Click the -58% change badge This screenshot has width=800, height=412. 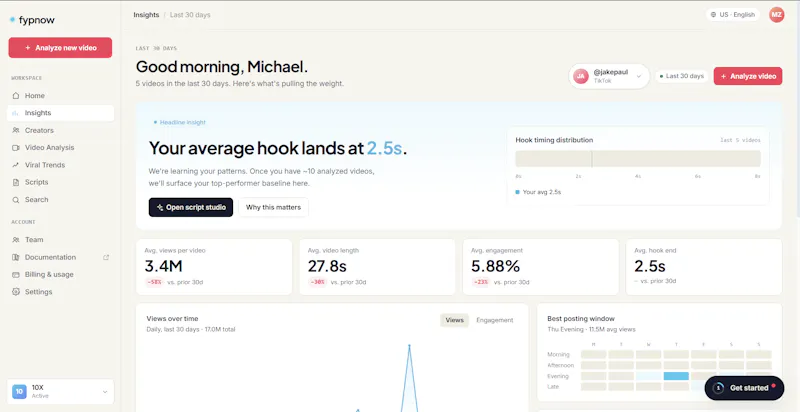[x=154, y=282]
